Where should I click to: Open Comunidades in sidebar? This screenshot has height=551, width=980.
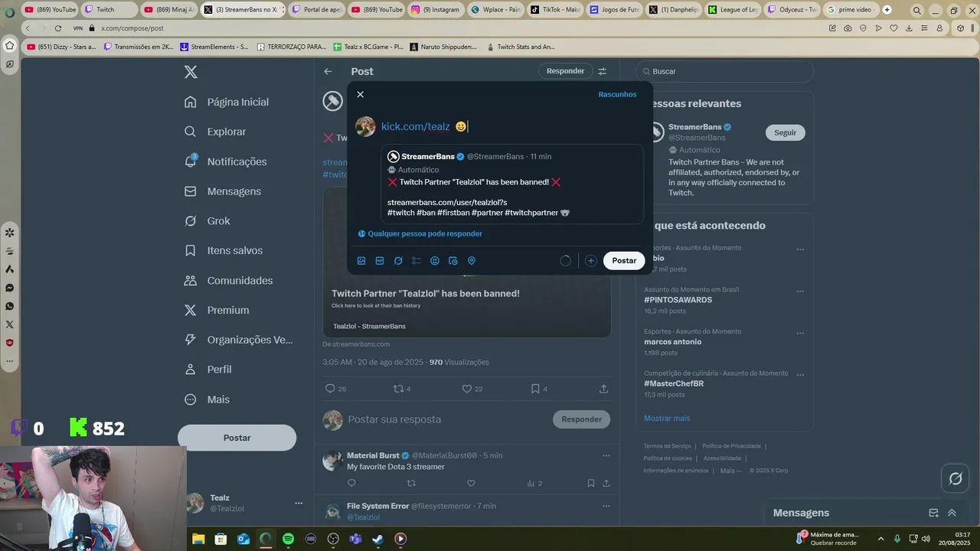(x=228, y=281)
